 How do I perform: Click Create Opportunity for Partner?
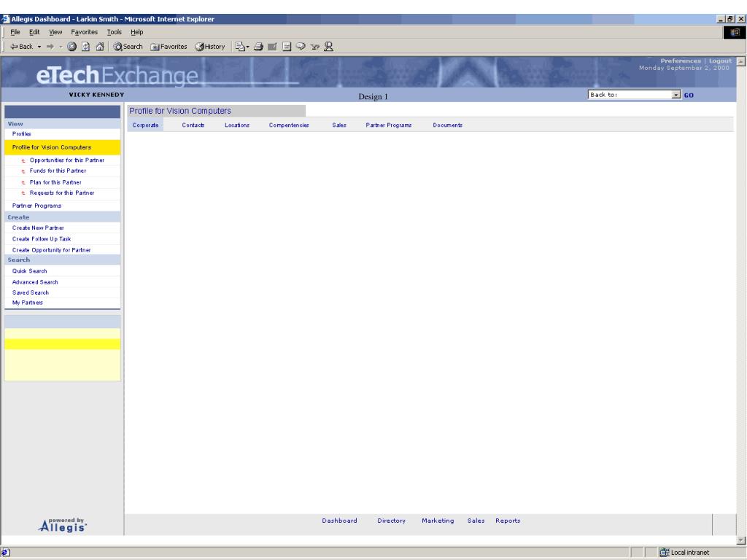52,250
